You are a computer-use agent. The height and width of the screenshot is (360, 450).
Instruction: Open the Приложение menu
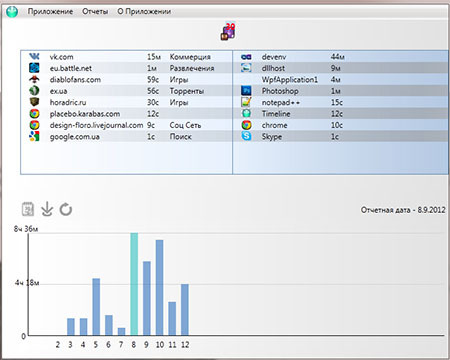[x=50, y=11]
